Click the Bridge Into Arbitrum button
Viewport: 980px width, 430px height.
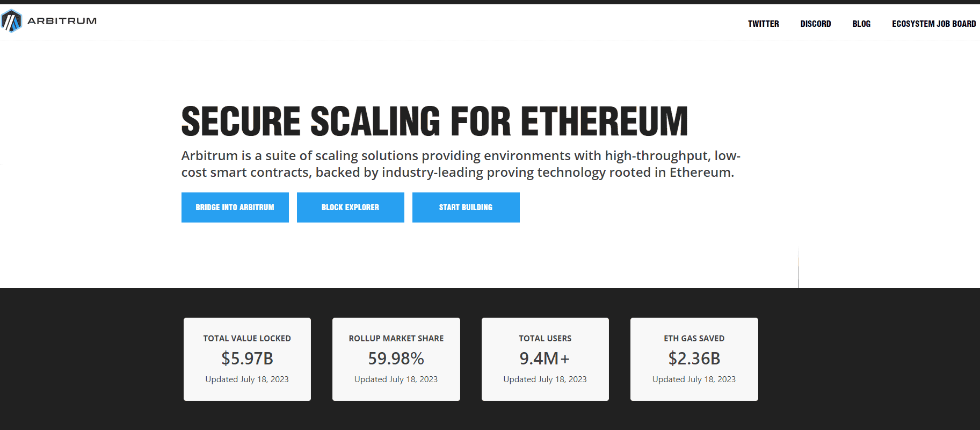pyautogui.click(x=235, y=207)
